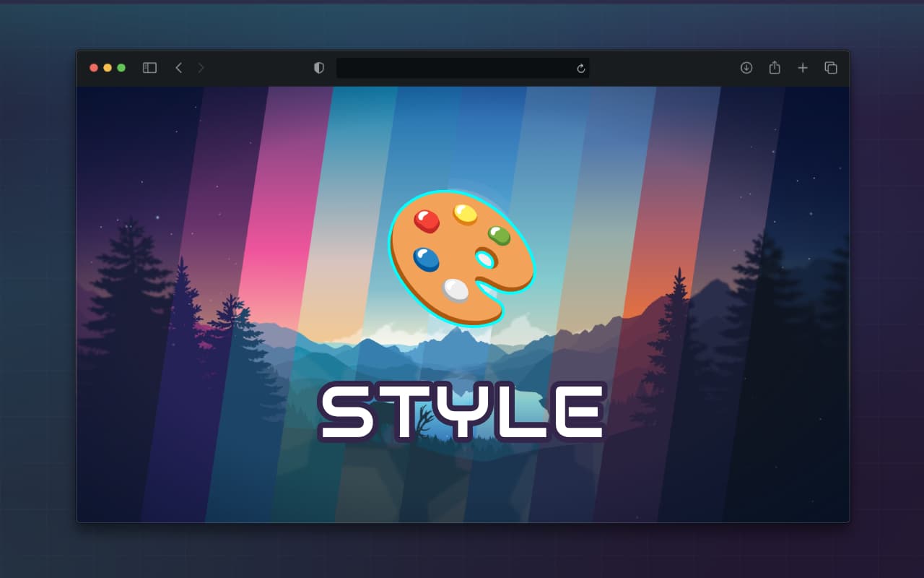Viewport: 924px width, 578px height.
Task: Reload the page with the refresh icon
Action: (582, 67)
